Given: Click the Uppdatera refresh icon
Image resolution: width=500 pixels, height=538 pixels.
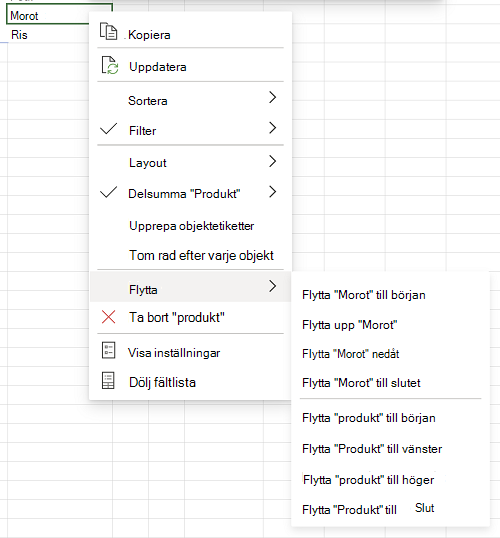Looking at the screenshot, I should click(110, 65).
